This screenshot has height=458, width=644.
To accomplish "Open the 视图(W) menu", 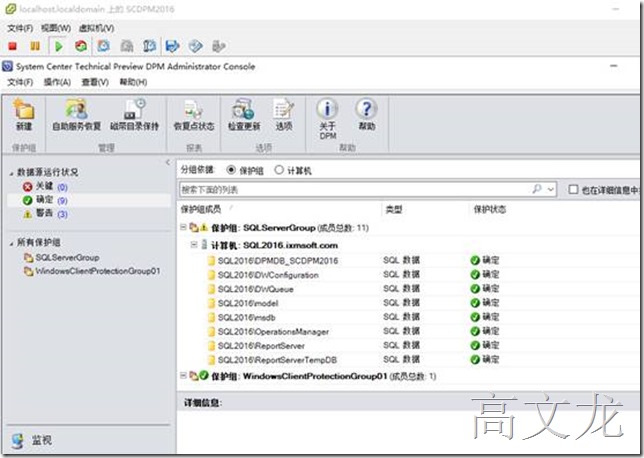I will [x=56, y=28].
